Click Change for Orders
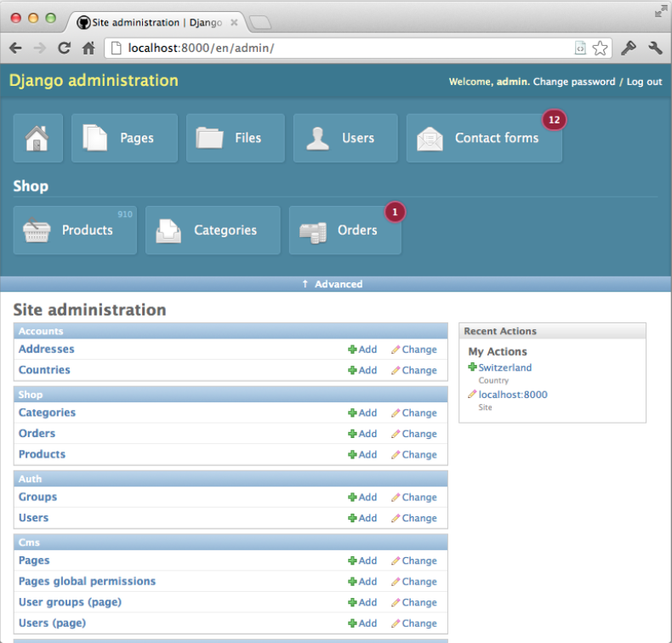The image size is (672, 643). pos(414,434)
